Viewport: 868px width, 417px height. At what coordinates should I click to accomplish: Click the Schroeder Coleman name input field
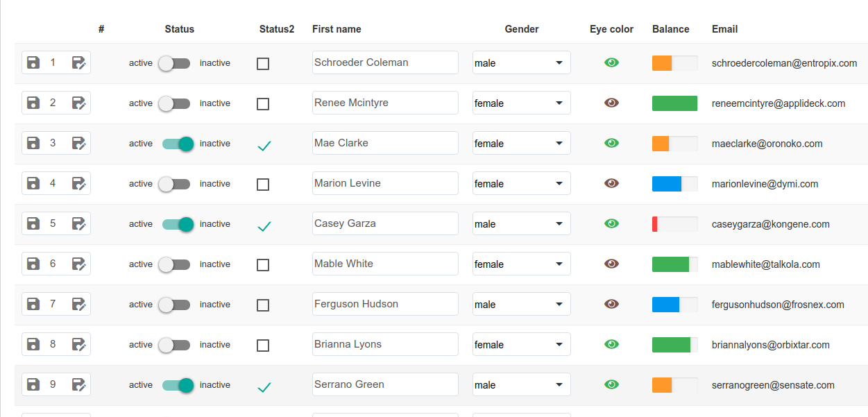[384, 62]
